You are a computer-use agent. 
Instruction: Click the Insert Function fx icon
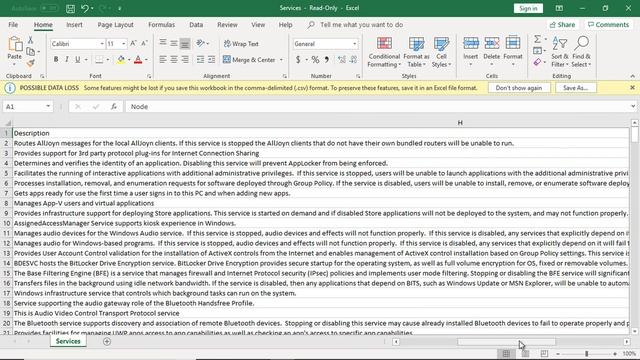pos(113,107)
